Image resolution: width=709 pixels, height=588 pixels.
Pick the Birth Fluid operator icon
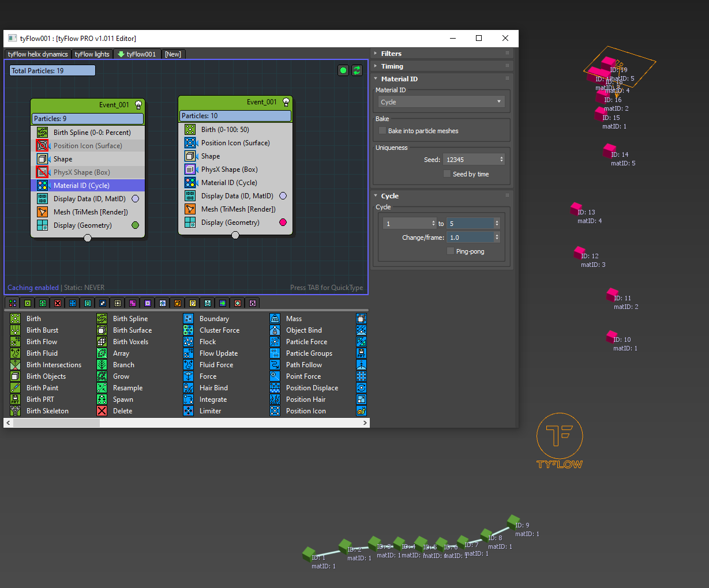[16, 353]
